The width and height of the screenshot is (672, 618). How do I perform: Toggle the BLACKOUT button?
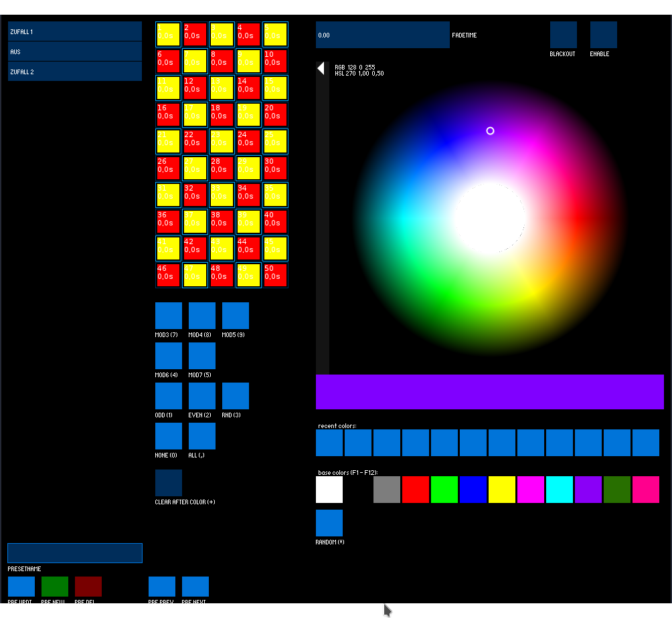pos(563,35)
